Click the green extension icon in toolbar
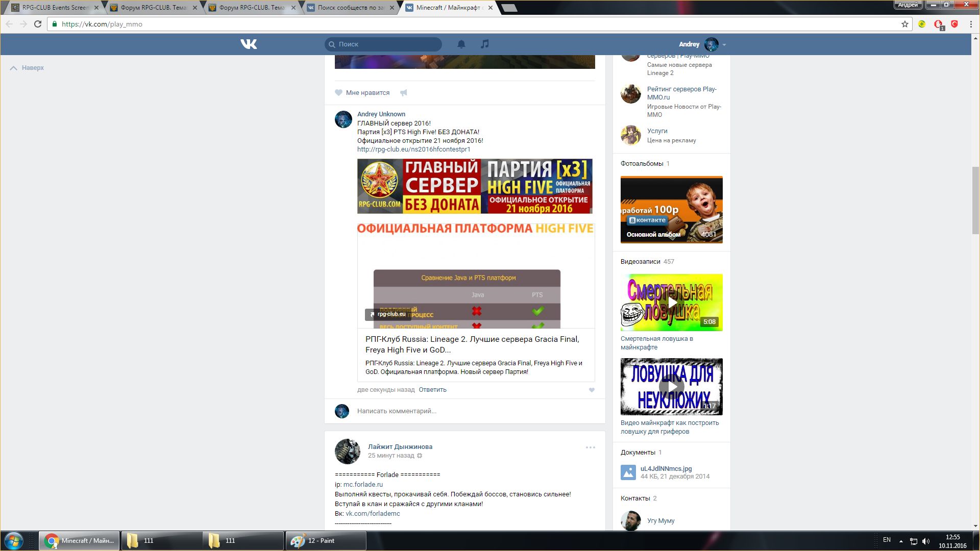This screenshot has width=980, height=551. tap(922, 24)
